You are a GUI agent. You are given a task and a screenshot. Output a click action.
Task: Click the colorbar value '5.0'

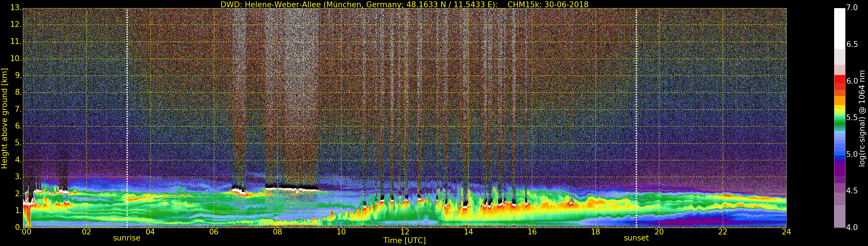(x=852, y=154)
